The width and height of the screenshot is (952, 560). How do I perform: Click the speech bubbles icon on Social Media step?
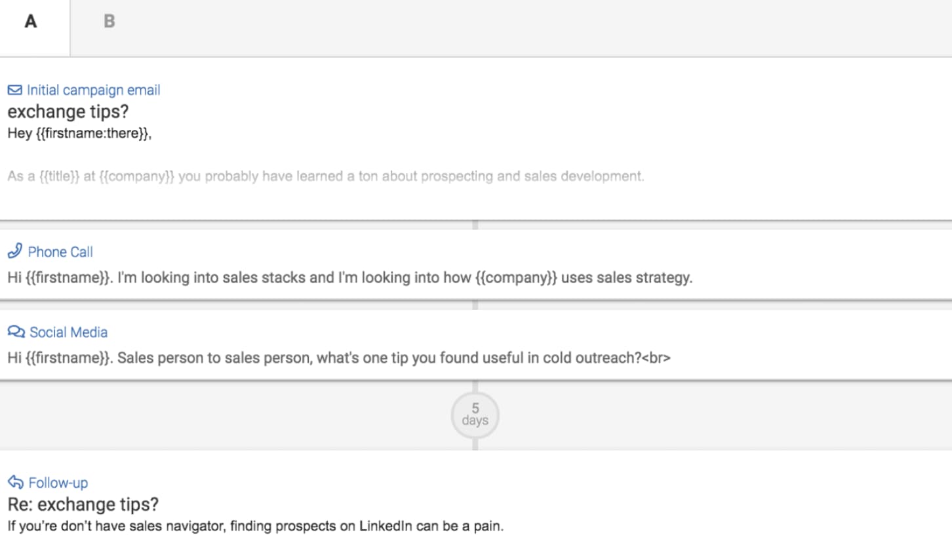[16, 331]
